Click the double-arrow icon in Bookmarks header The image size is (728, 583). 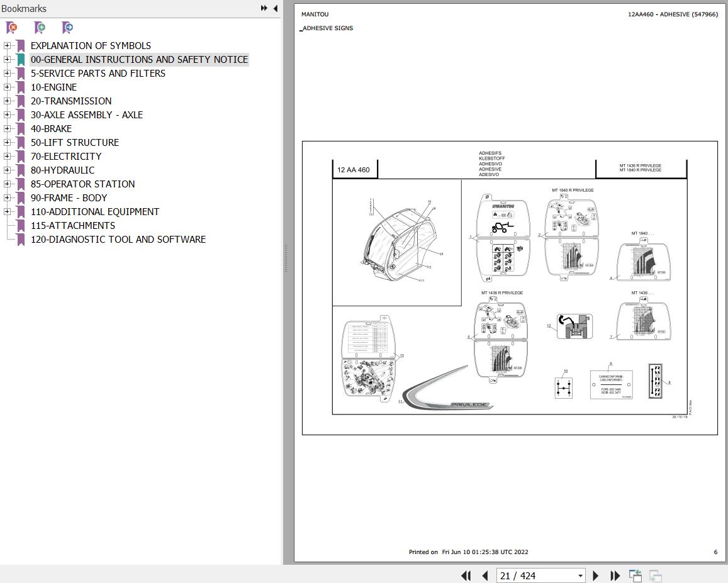[264, 8]
